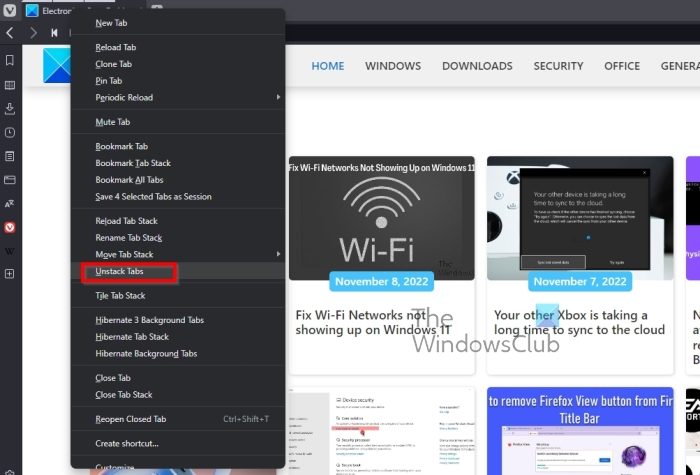Click TheWindowsClub site logo
The width and height of the screenshot is (700, 475).
tap(57, 66)
